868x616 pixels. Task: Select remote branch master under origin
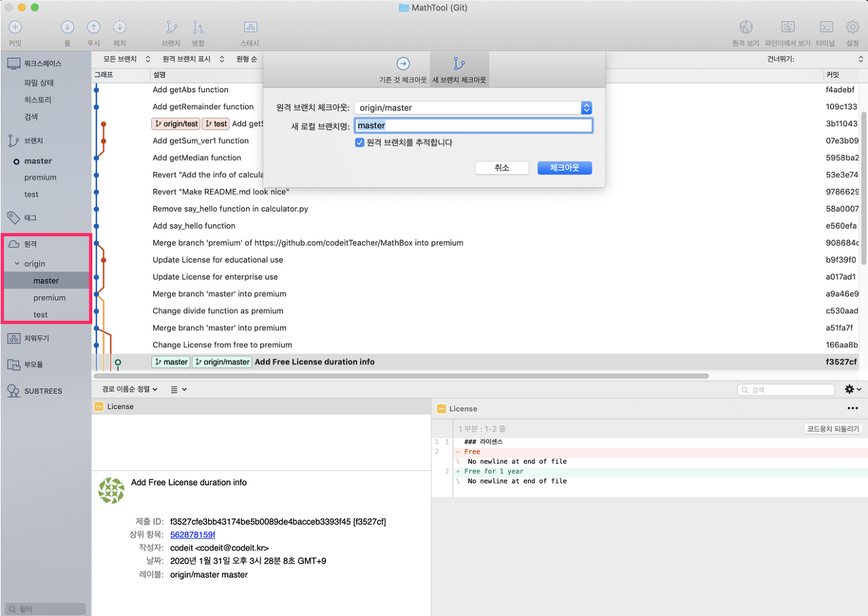tap(46, 281)
